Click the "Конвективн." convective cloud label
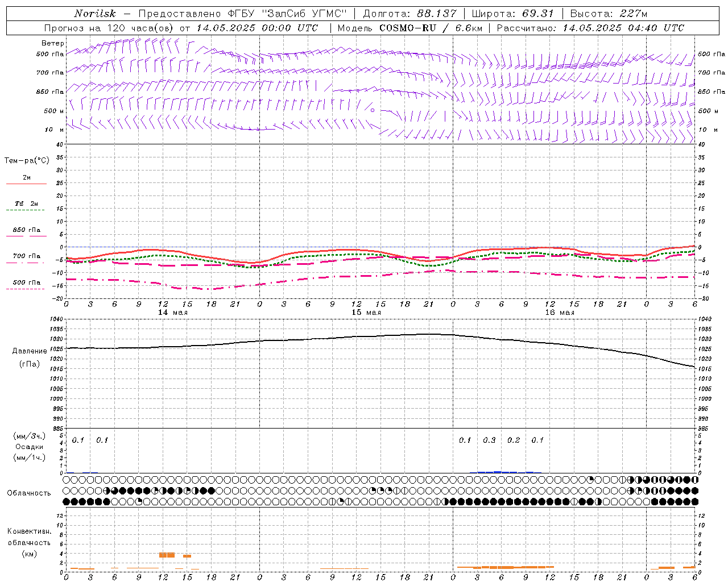 point(30,531)
